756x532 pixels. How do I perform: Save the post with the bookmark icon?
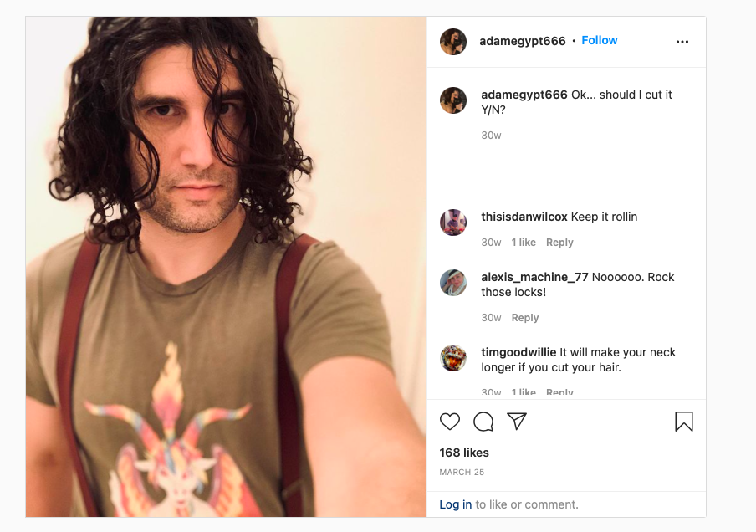(x=684, y=422)
